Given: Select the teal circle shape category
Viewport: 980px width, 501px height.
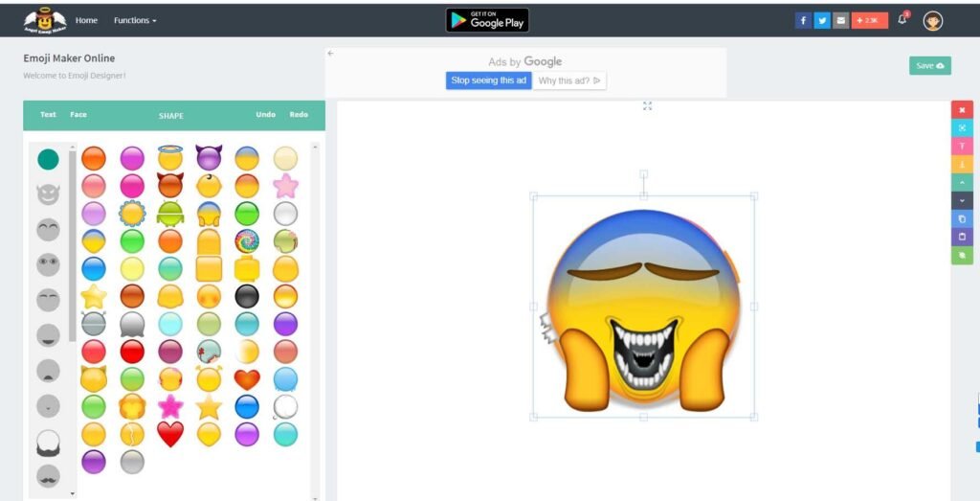Looking at the screenshot, I should (x=48, y=159).
